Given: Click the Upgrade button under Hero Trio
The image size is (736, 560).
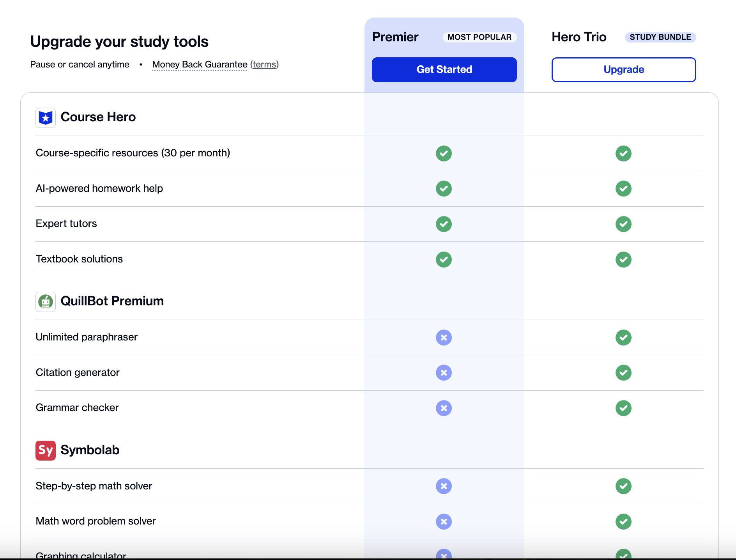Looking at the screenshot, I should (624, 69).
